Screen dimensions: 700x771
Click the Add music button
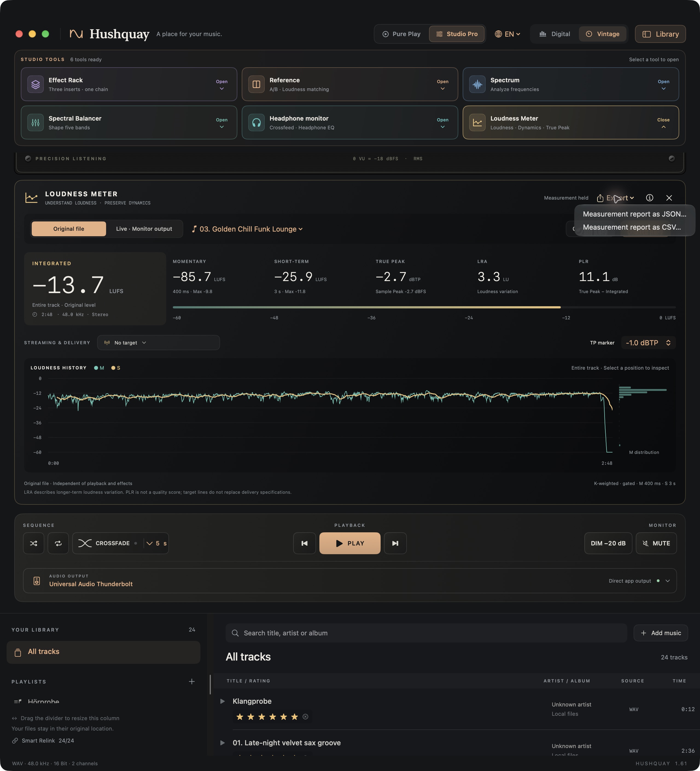pos(661,633)
